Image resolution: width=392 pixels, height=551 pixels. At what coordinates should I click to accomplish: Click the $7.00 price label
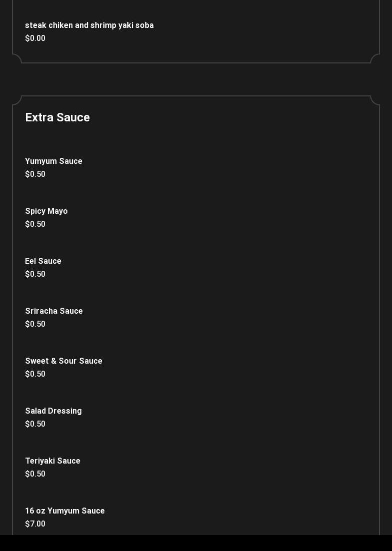tap(35, 524)
